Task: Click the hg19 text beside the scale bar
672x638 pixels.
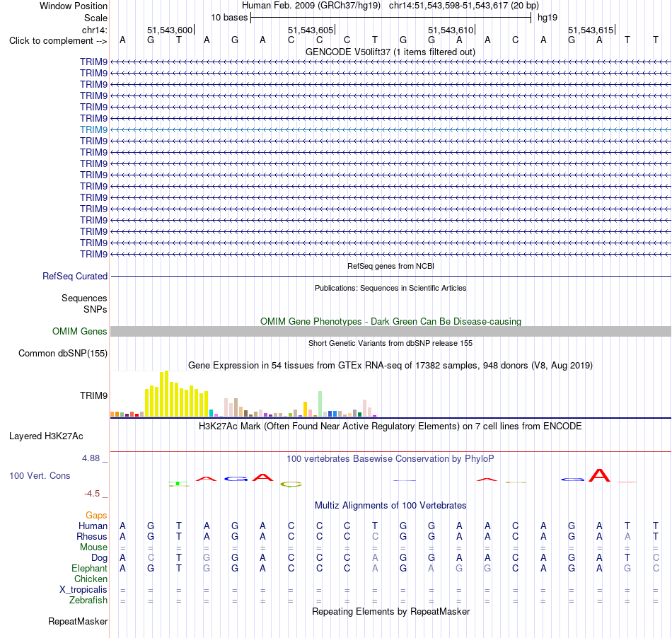Action: pos(548,18)
